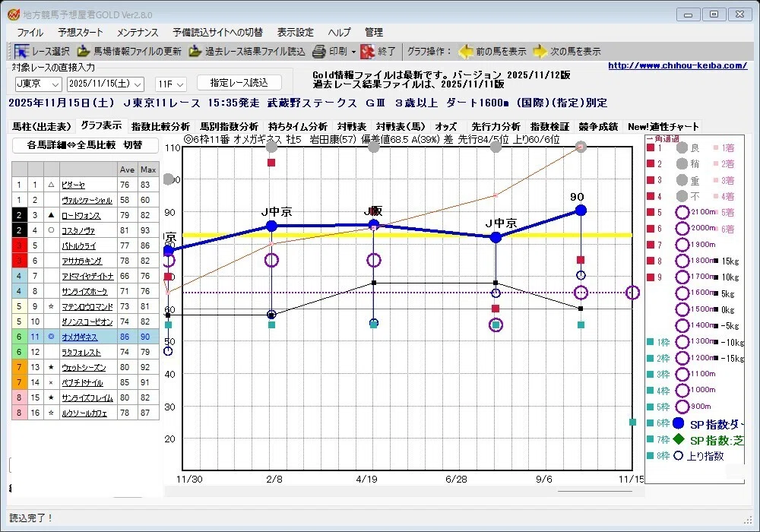760x532 pixels.
Task: Open the 予想スタート menu
Action: pos(81,33)
